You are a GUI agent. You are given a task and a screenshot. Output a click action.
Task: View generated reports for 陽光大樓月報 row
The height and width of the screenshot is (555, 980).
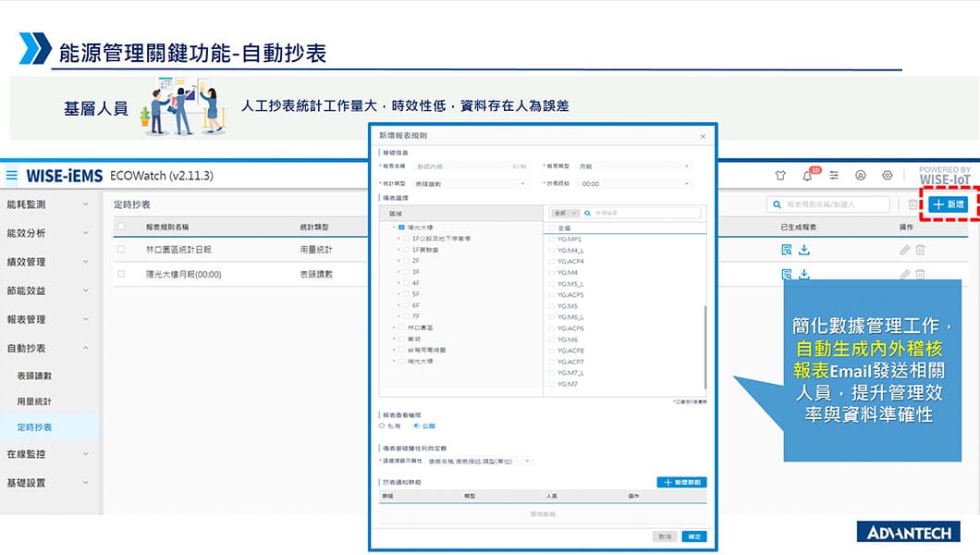[787, 274]
